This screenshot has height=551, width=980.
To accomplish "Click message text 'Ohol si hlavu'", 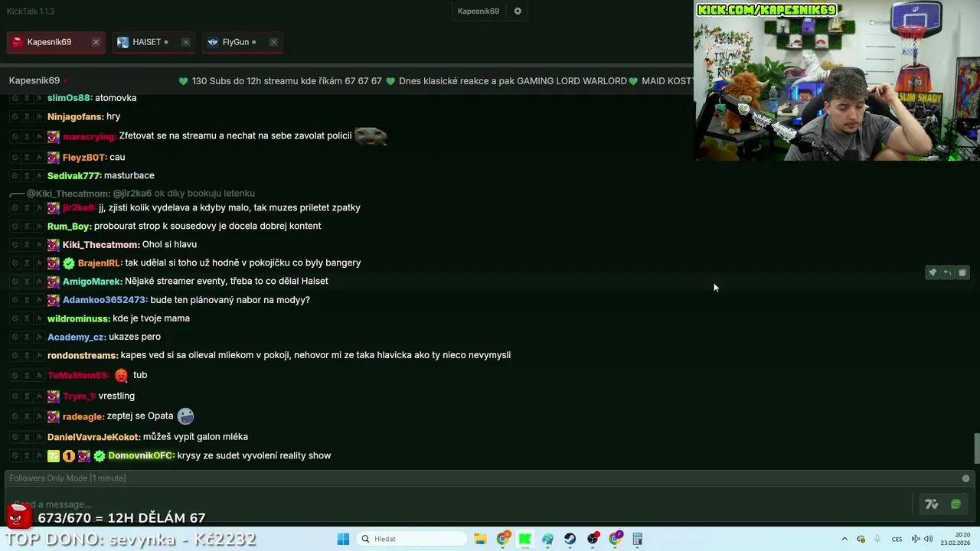I will point(169,245).
